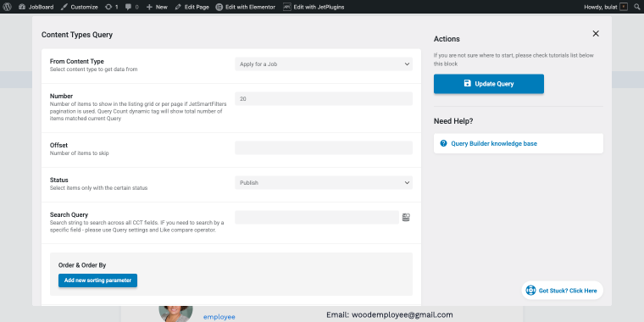Open the From Content Type dropdown

tap(324, 64)
